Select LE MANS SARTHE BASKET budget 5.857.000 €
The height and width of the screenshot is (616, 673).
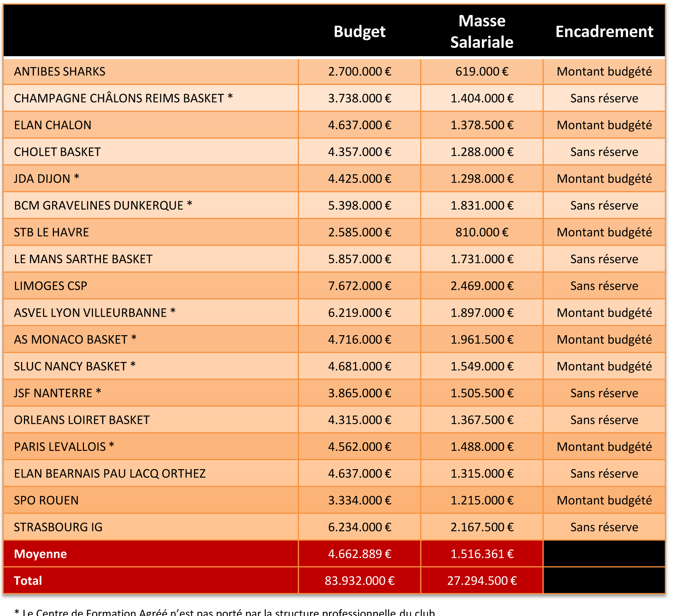coord(359,259)
